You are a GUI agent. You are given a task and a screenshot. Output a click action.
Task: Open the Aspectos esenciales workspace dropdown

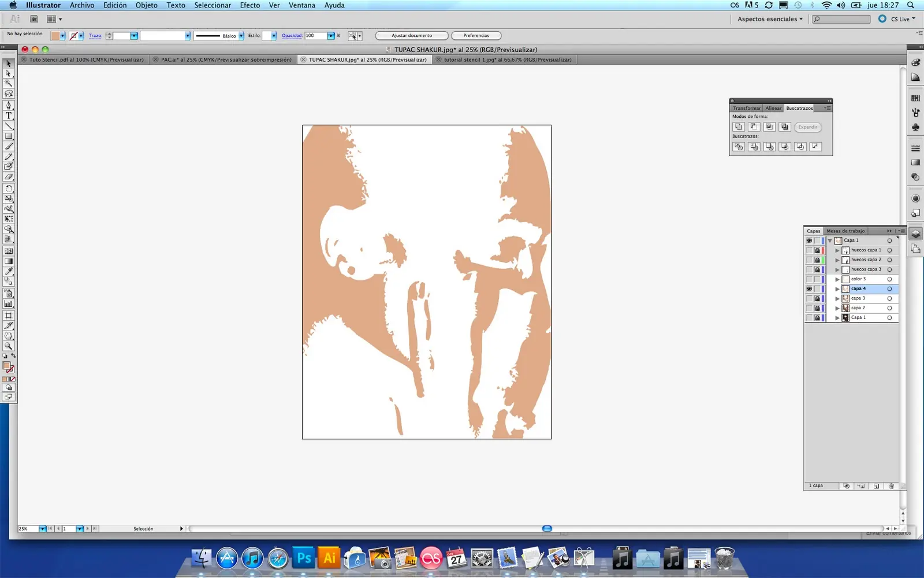tap(770, 19)
